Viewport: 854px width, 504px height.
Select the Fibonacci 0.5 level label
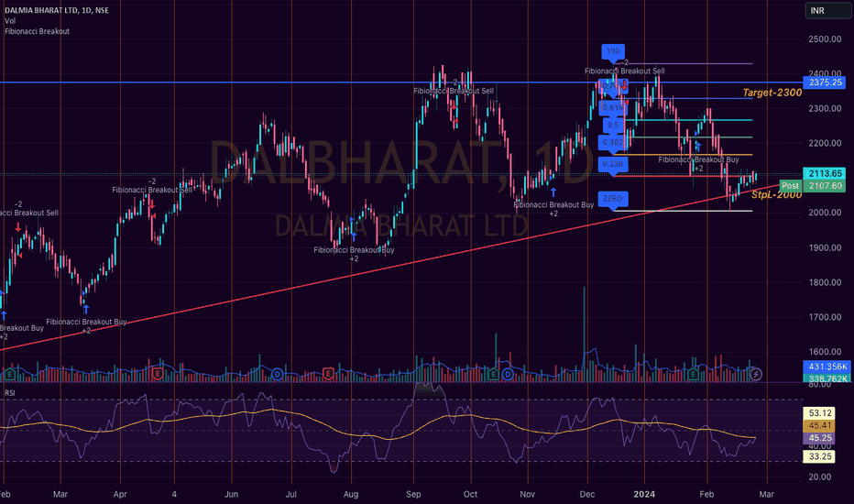613,125
